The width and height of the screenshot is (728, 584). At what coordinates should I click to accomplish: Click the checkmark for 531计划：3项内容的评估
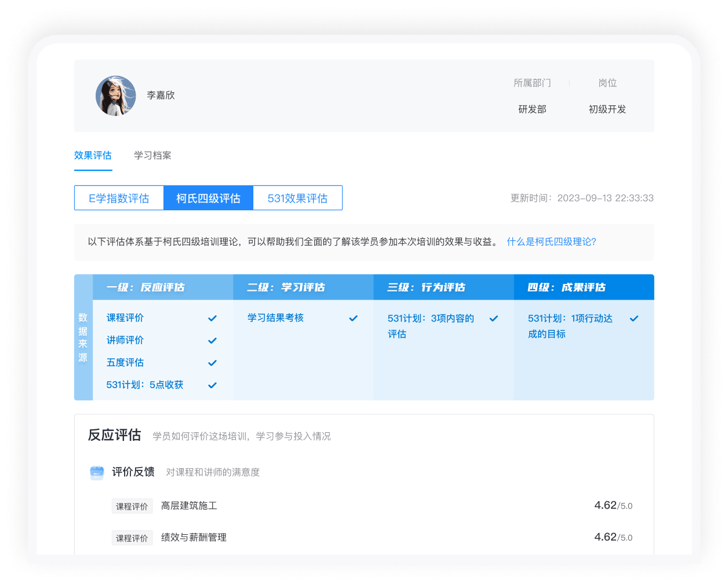[x=493, y=318]
